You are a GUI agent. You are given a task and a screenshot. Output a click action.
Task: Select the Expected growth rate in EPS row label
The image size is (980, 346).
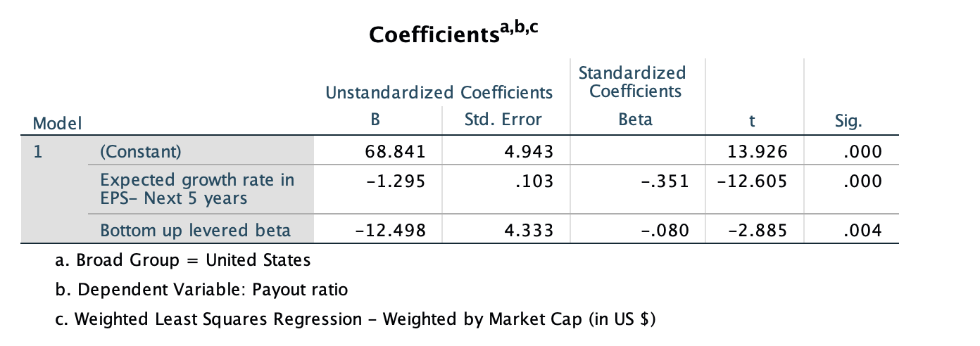tap(197, 188)
